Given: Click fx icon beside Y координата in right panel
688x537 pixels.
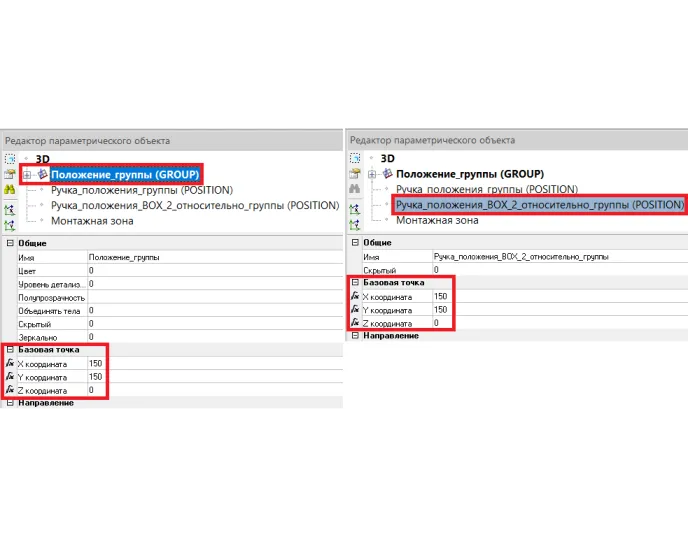Looking at the screenshot, I should [355, 309].
